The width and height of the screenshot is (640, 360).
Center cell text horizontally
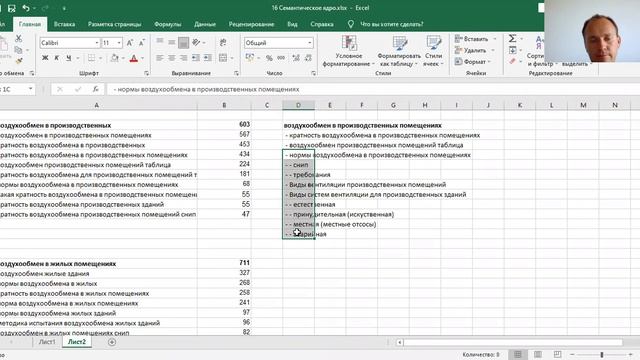[x=171, y=58]
